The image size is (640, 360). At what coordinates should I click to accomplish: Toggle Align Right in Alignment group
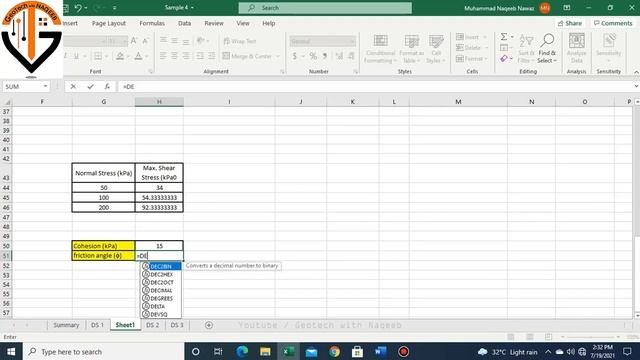tap(186, 56)
